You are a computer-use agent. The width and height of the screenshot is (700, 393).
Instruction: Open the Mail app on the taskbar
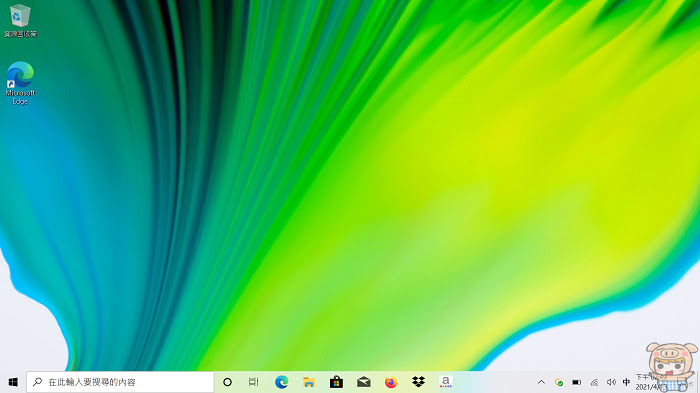coord(363,382)
